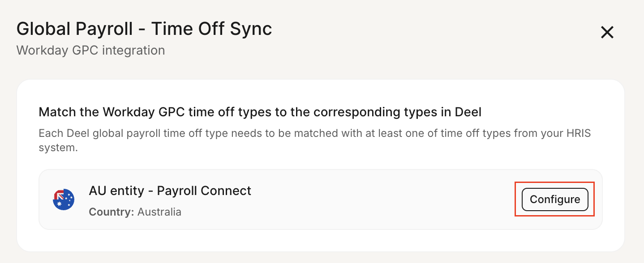This screenshot has width=644, height=263.
Task: Dismiss the Time Off Sync dialog
Action: [x=607, y=32]
